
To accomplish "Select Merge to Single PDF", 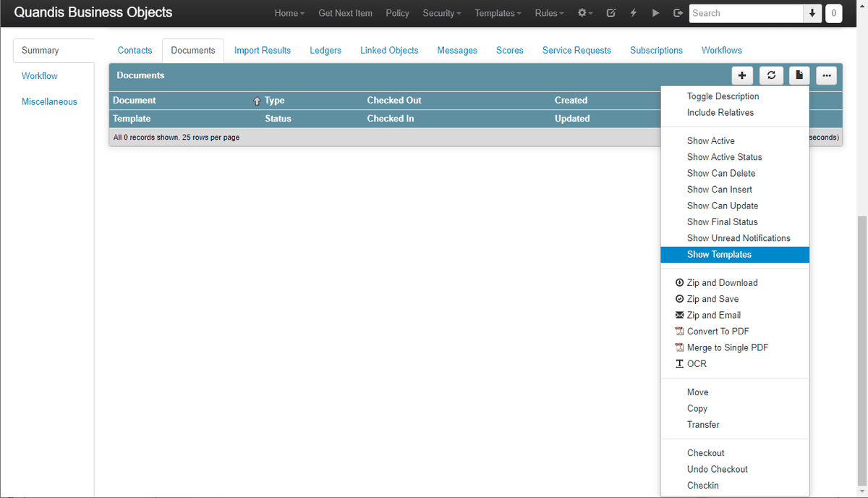I will (735, 347).
